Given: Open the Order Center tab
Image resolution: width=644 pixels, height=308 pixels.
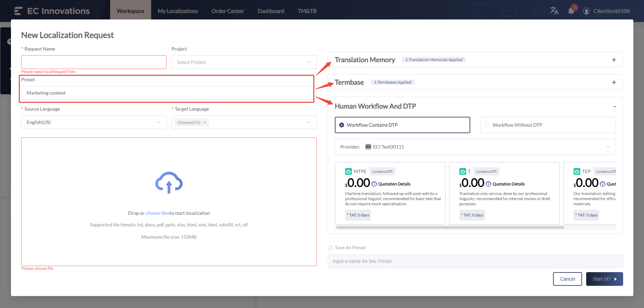Looking at the screenshot, I should (227, 11).
